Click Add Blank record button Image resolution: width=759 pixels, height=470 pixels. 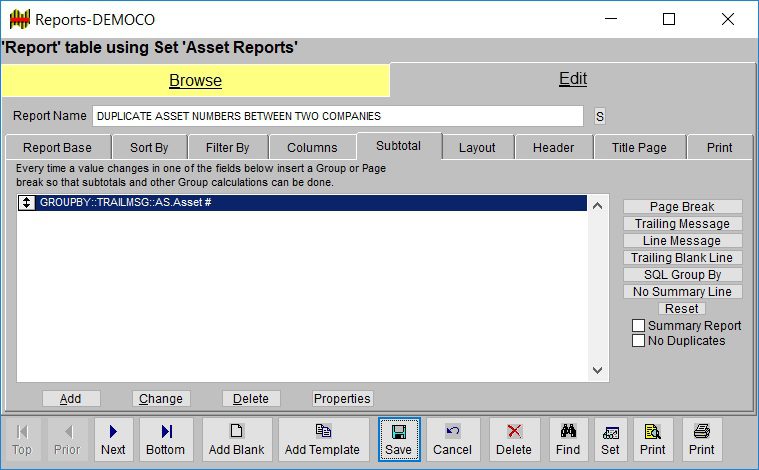coord(237,440)
